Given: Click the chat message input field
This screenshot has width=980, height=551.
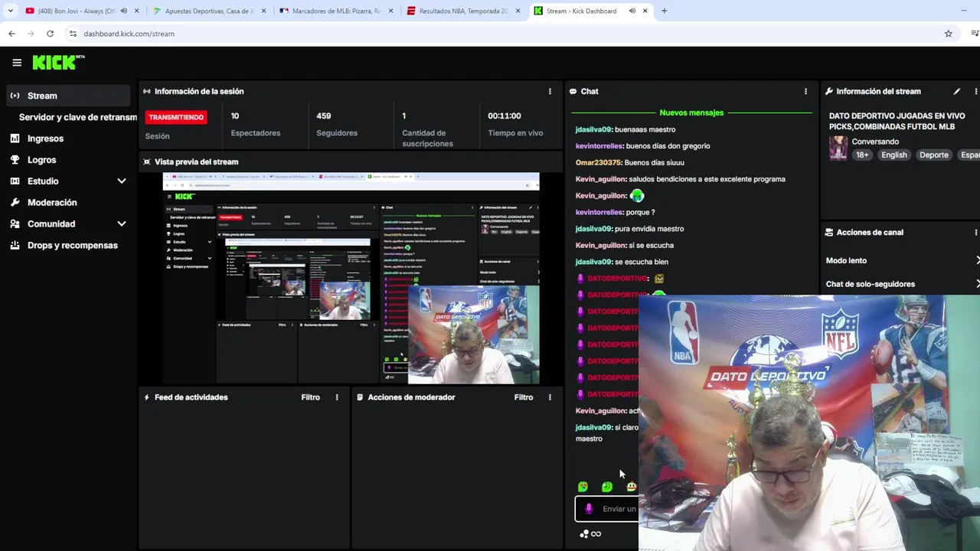Looking at the screenshot, I should point(606,509).
